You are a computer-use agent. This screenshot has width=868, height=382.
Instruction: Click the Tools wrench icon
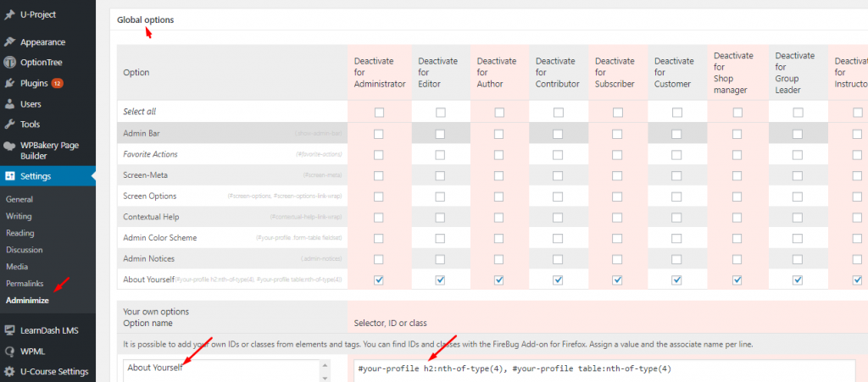pos(9,125)
